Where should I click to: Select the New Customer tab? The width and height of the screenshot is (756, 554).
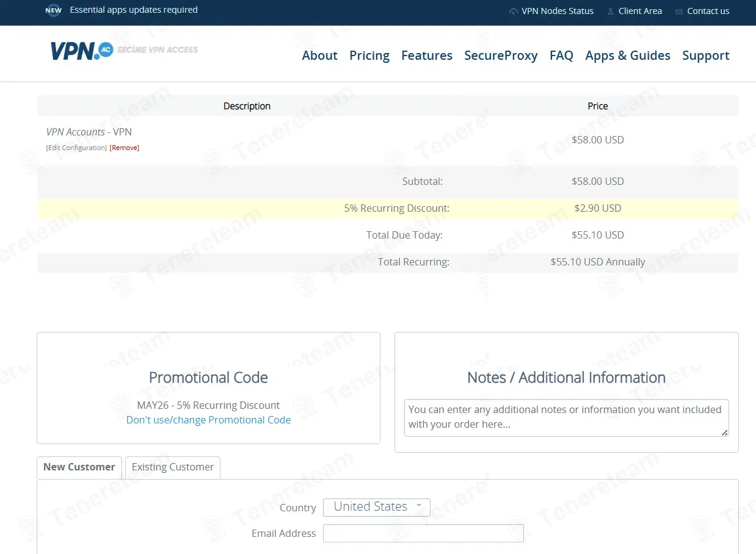pos(79,467)
